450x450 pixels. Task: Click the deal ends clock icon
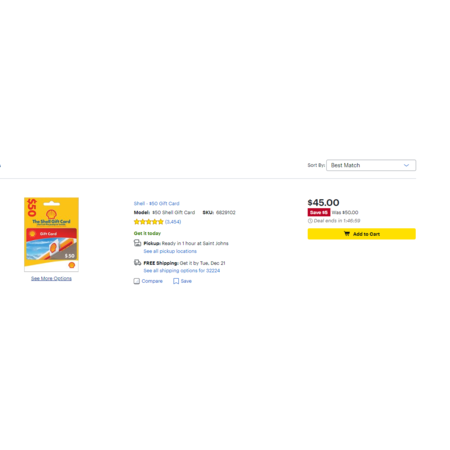coord(310,221)
